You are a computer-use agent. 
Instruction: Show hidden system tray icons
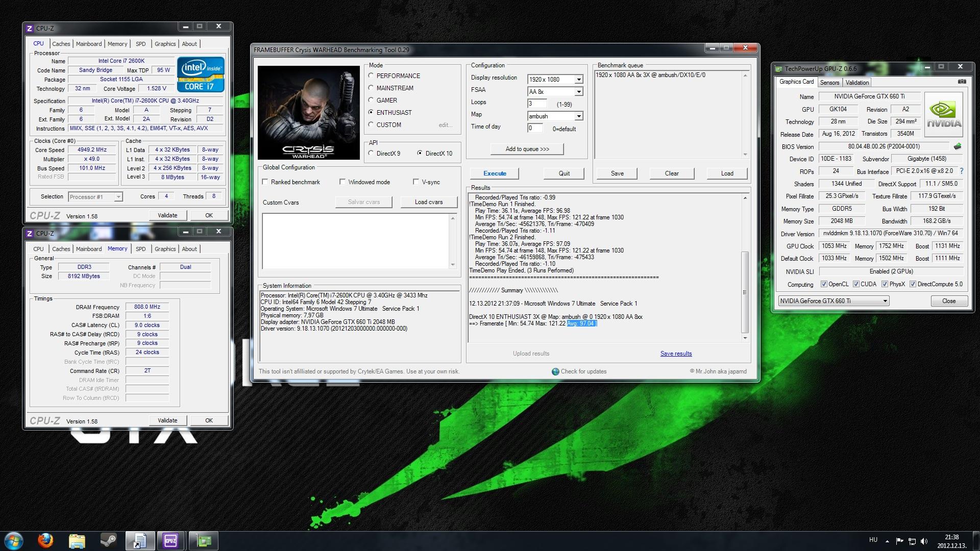[887, 541]
